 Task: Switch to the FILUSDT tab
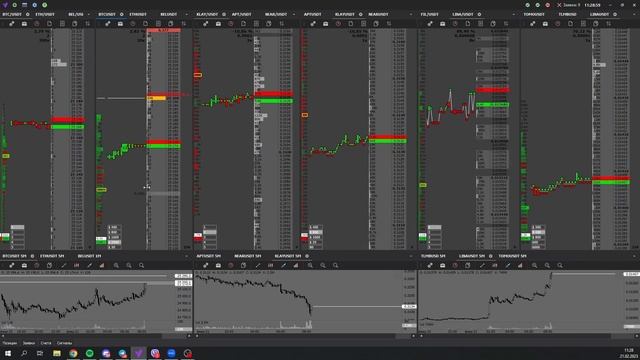(x=429, y=14)
